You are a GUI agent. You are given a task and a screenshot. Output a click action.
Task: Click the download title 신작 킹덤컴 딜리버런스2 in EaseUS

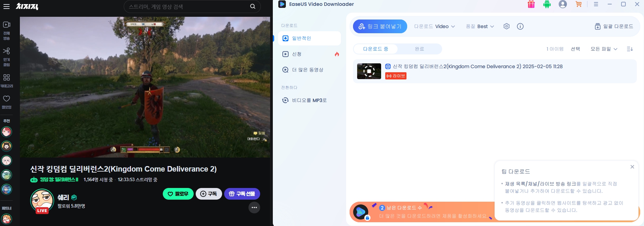tap(478, 66)
